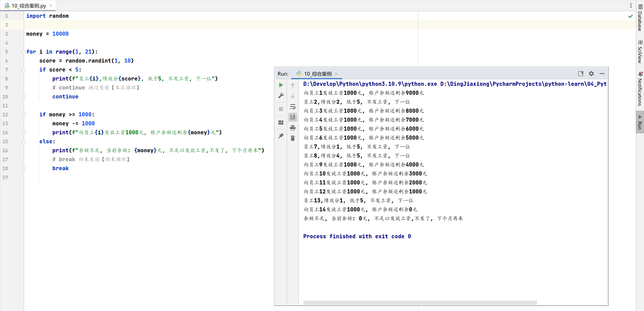Toggle the Run sidebar tool button
Image resolution: width=644 pixels, height=311 pixels.
[x=640, y=122]
